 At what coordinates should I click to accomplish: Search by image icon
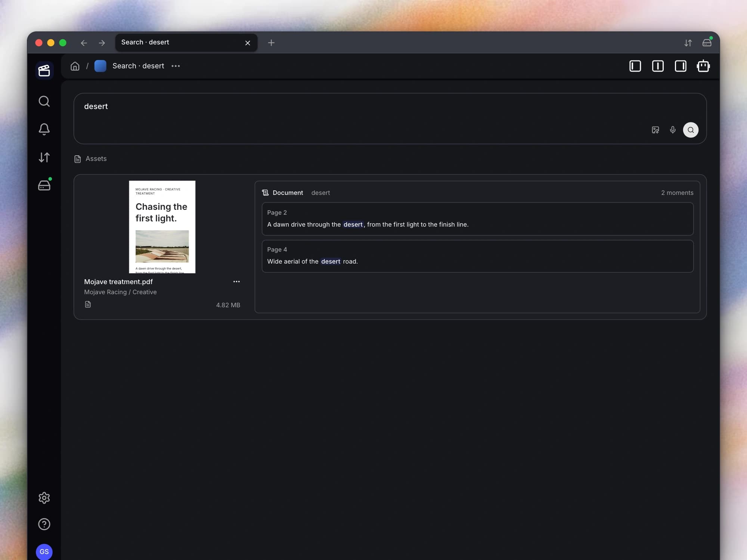pyautogui.click(x=655, y=130)
